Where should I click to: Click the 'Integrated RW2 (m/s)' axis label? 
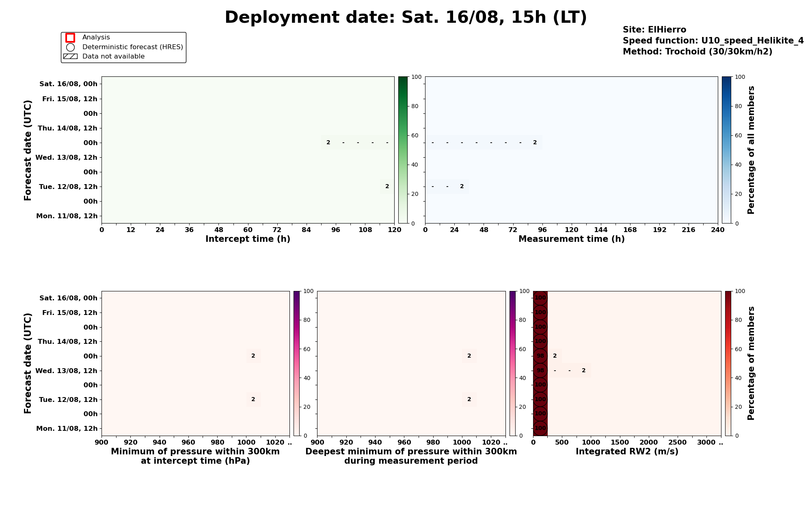pyautogui.click(x=627, y=452)
